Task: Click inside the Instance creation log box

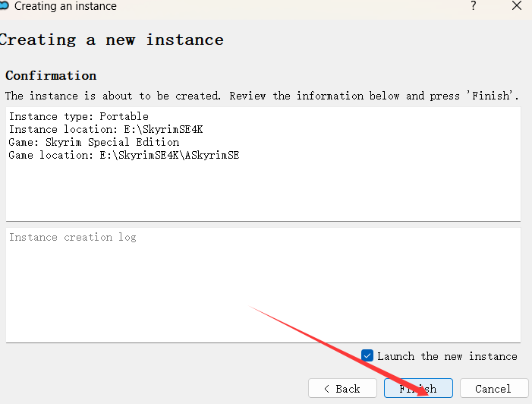Action: (x=263, y=289)
